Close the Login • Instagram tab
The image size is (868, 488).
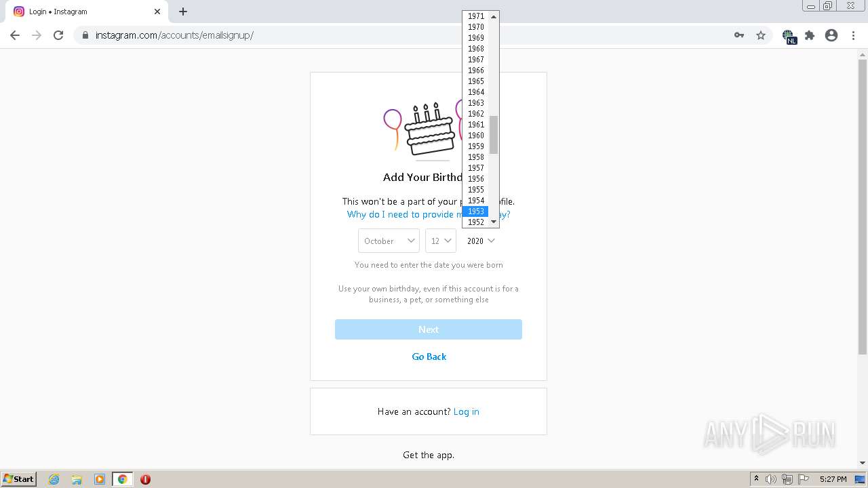pos(157,12)
